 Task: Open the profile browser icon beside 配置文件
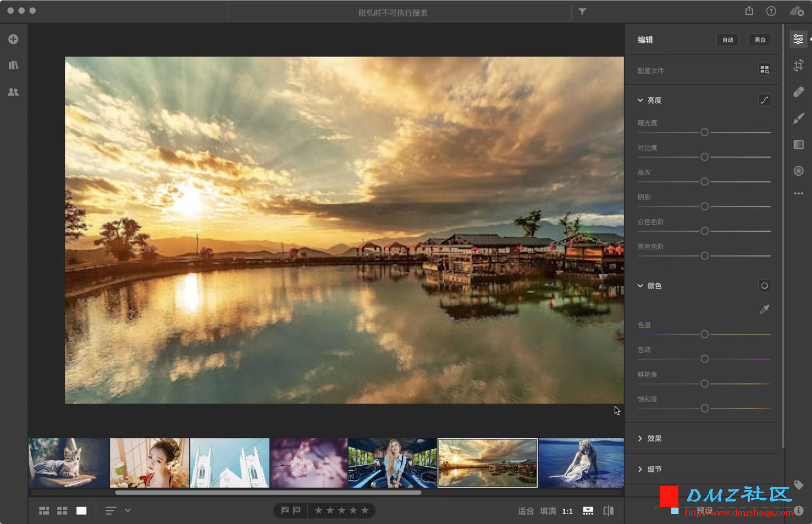(x=764, y=70)
